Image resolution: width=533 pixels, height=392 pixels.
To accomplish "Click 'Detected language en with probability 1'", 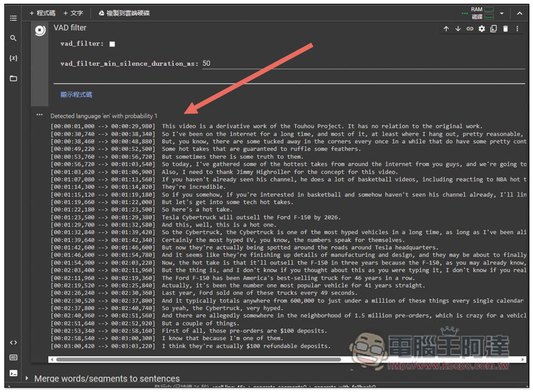I will coord(104,116).
